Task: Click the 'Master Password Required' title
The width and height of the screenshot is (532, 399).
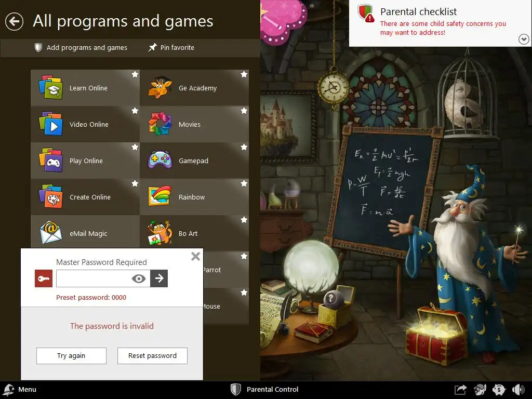Action: click(101, 262)
